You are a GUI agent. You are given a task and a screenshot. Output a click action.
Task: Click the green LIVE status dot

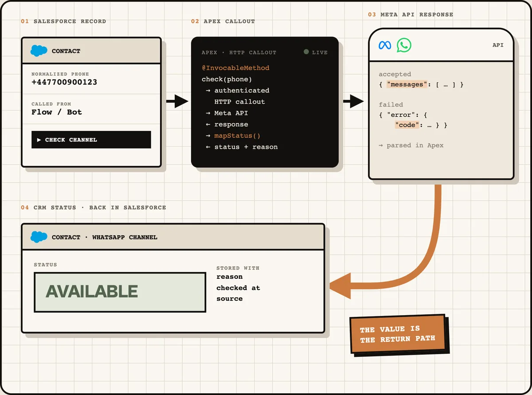[306, 52]
